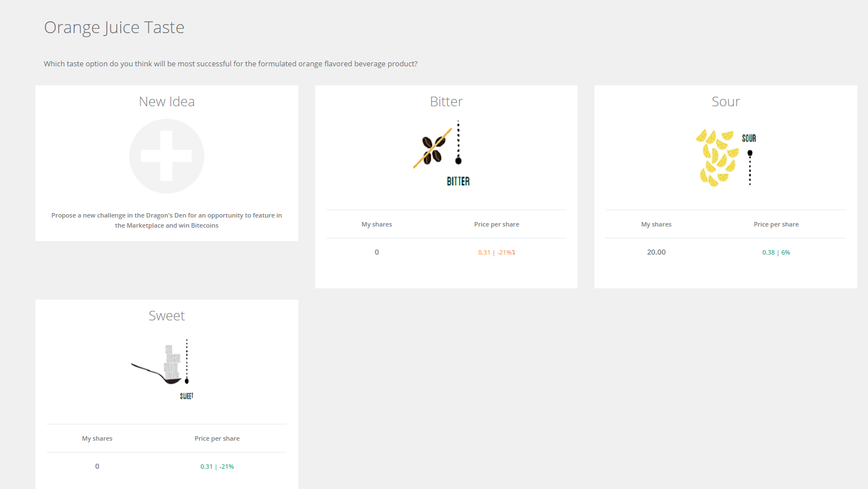
Task: Click the New Idea plus icon
Action: tap(166, 156)
